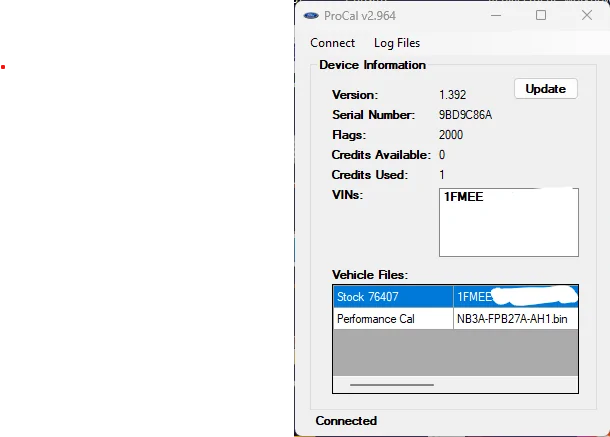Click the Ford logo icon in title bar
The image size is (610, 437).
(x=311, y=16)
